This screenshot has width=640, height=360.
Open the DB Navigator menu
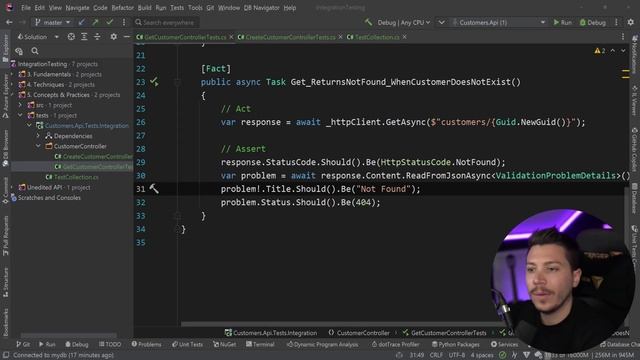coord(262,8)
